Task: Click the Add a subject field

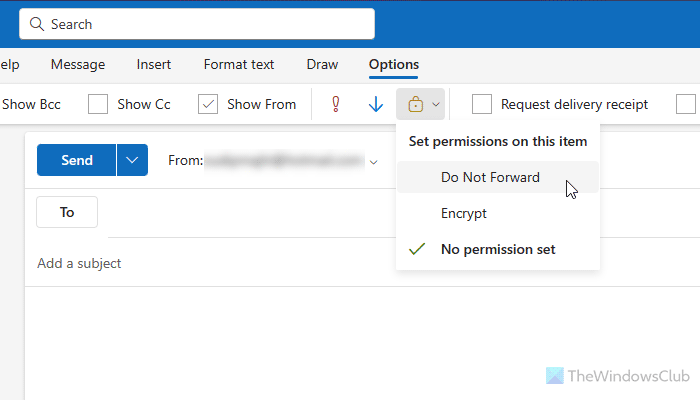Action: click(200, 263)
